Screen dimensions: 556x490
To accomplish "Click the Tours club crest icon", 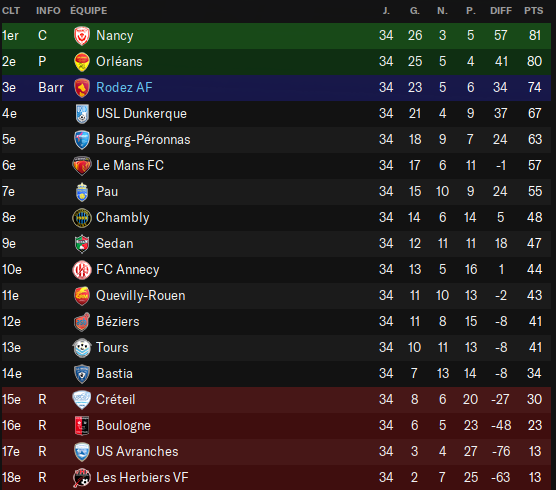I will (x=82, y=348).
